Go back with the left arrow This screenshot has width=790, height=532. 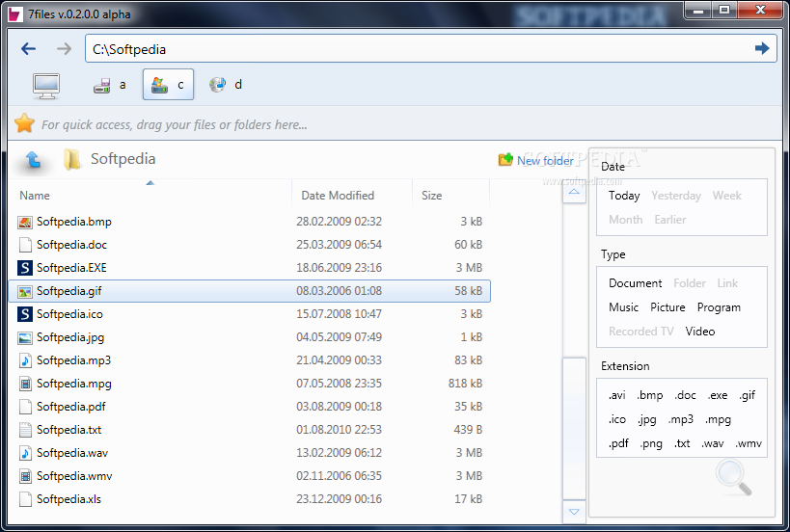click(x=28, y=49)
